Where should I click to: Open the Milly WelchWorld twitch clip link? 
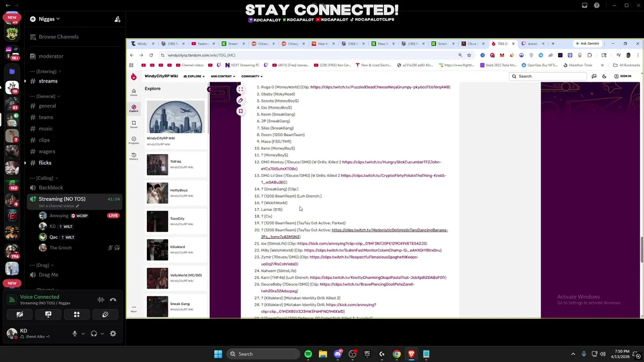tap(372, 250)
